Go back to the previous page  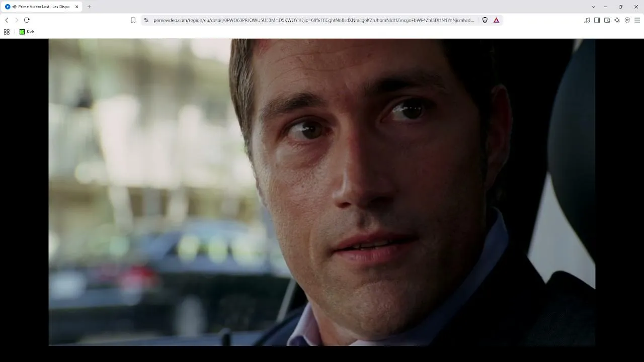tap(7, 20)
